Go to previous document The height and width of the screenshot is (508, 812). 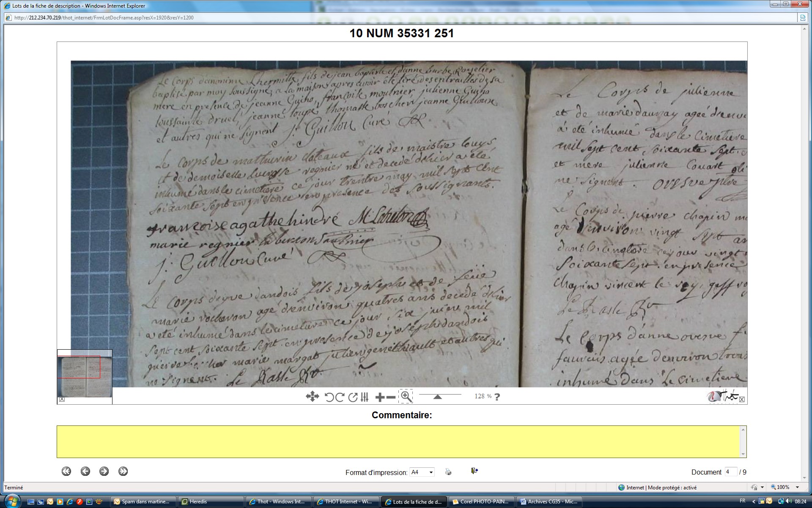click(x=85, y=471)
